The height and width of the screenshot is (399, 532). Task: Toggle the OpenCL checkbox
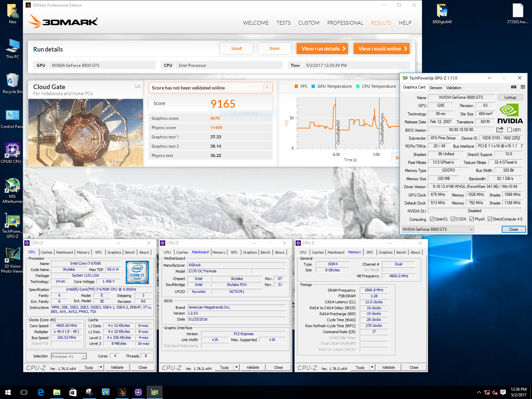pyautogui.click(x=432, y=219)
